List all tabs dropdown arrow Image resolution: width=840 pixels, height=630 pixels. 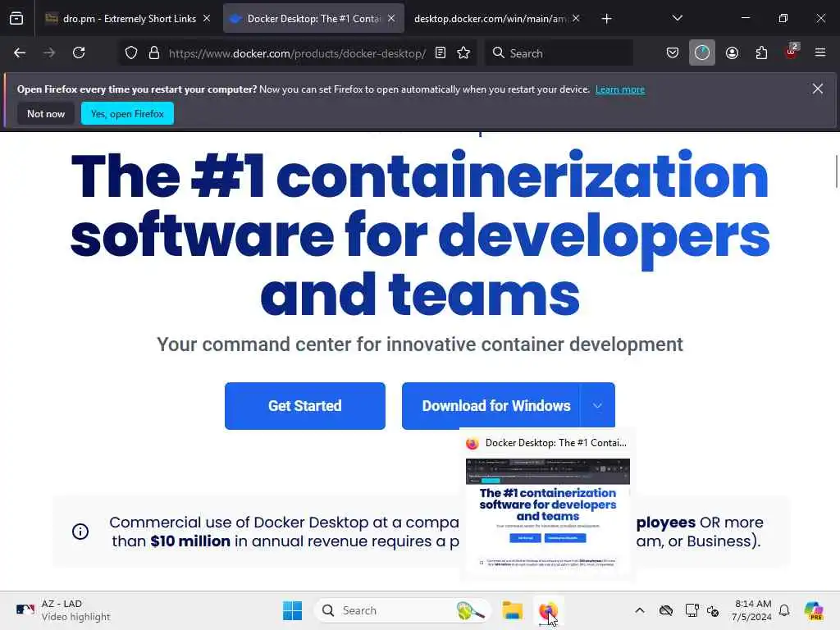(678, 19)
